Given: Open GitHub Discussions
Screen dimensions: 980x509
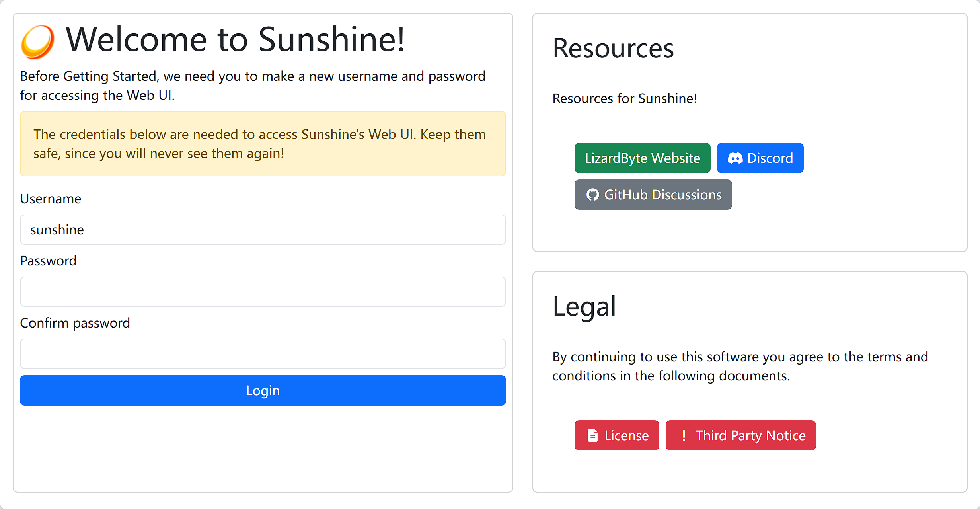Looking at the screenshot, I should [653, 195].
